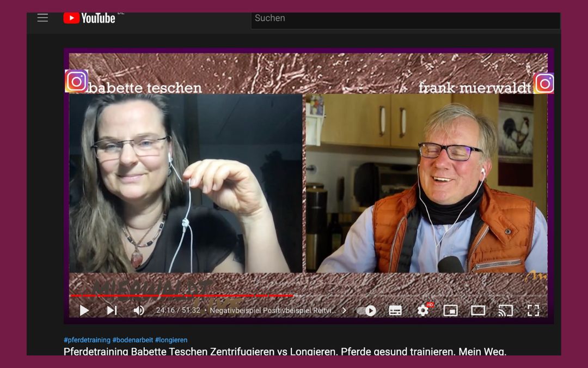Enter fullscreen mode
The height and width of the screenshot is (368, 588).
pos(533,311)
